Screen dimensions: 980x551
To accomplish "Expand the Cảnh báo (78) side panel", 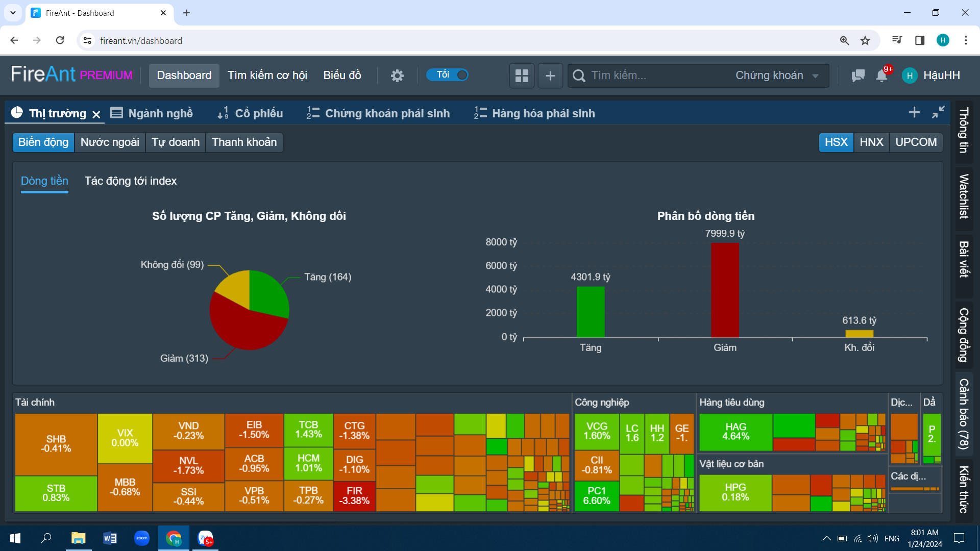I will coord(964,414).
